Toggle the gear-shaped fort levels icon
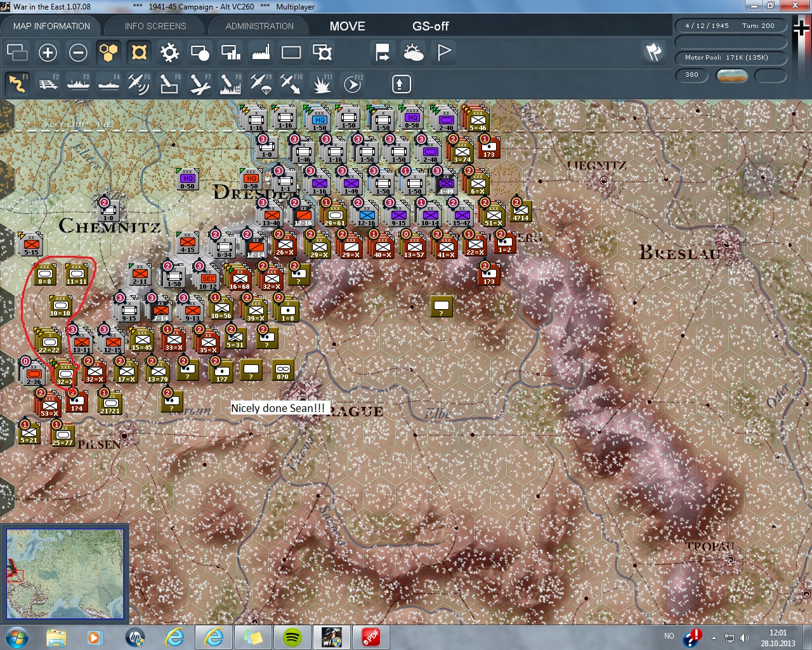 pyautogui.click(x=169, y=52)
